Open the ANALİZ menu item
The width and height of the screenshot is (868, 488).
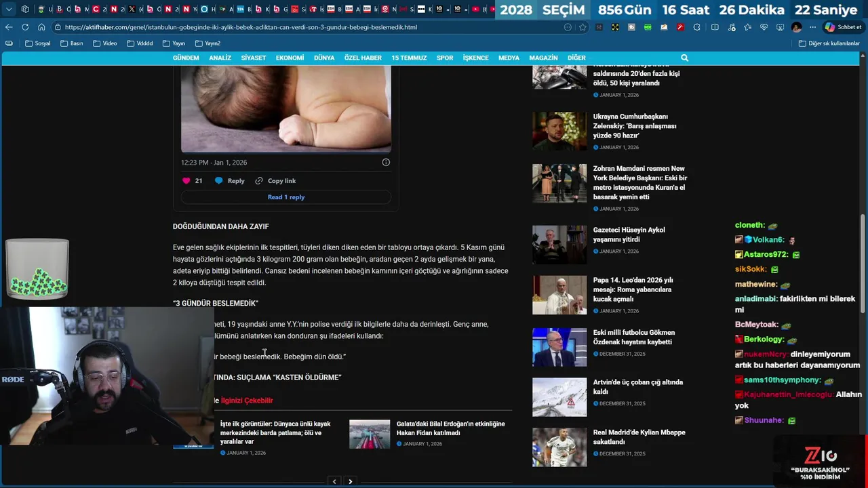[x=220, y=58]
